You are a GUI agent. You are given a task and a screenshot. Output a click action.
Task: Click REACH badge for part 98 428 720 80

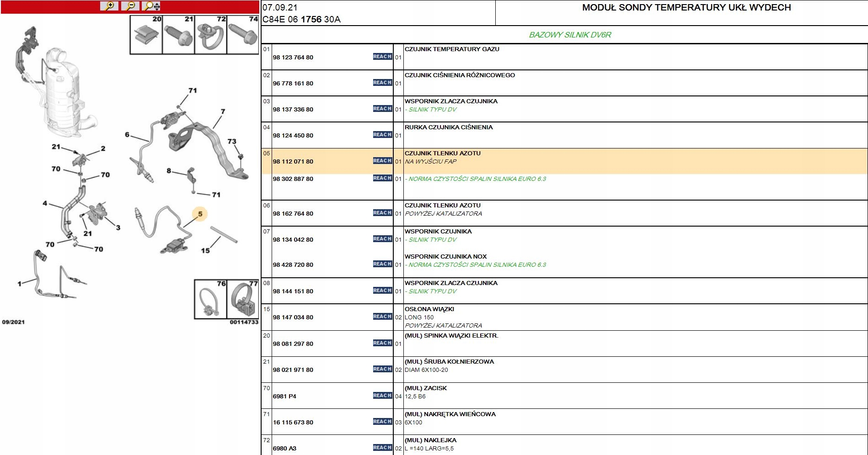pos(382,264)
